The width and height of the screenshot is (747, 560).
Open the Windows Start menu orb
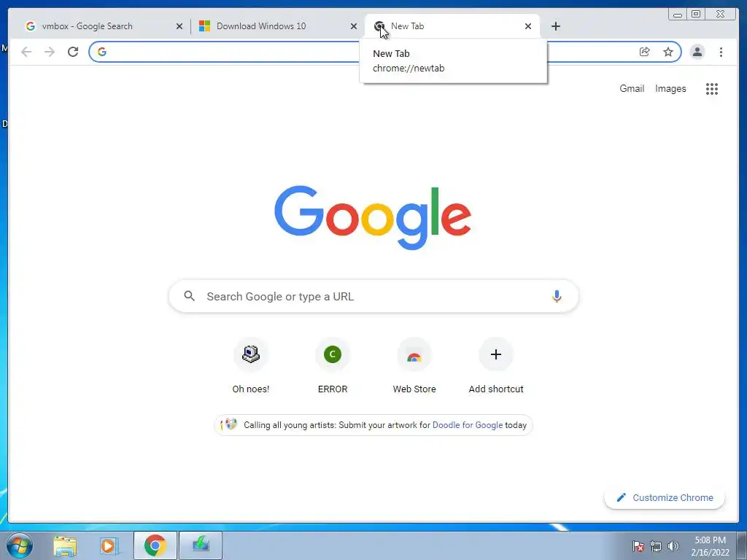[20, 545]
